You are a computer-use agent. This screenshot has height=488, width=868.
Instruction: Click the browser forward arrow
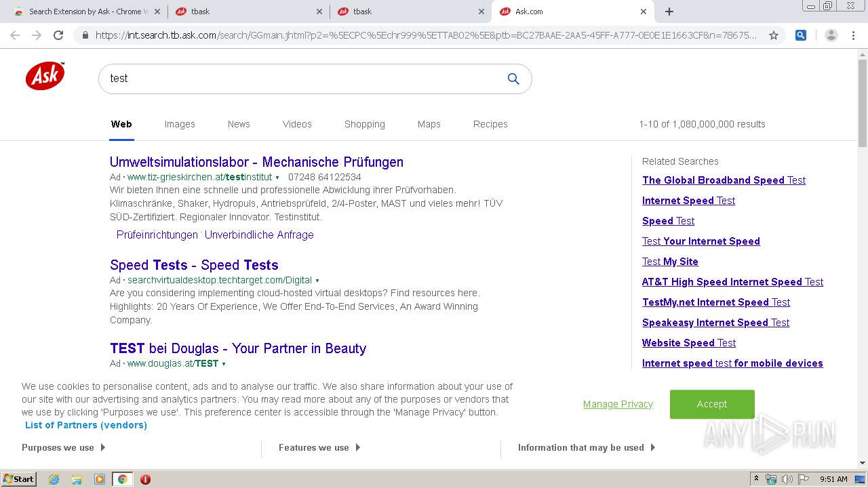tap(37, 35)
